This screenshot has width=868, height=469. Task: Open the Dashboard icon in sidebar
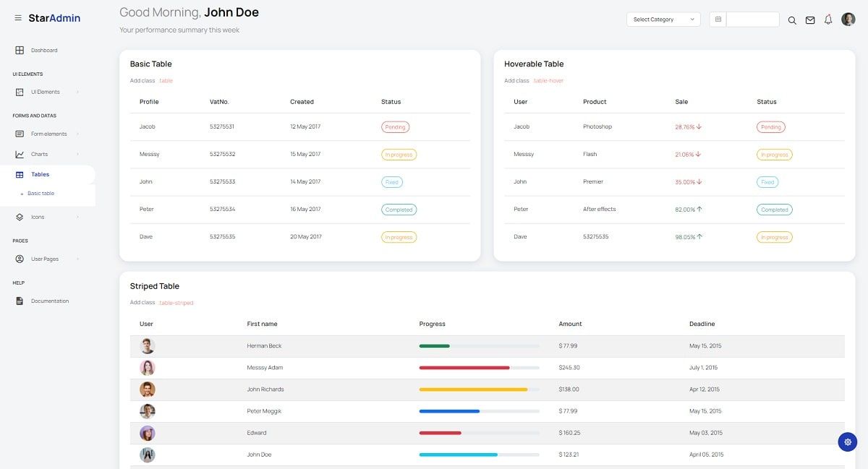(18, 50)
